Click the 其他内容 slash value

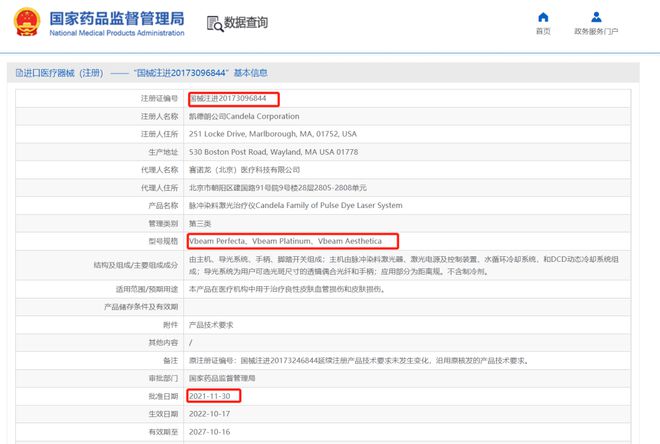point(191,343)
